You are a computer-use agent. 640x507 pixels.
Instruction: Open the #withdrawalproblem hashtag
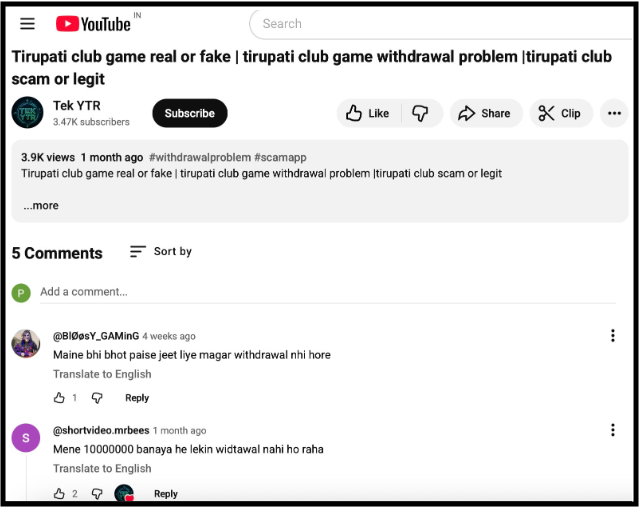click(200, 158)
